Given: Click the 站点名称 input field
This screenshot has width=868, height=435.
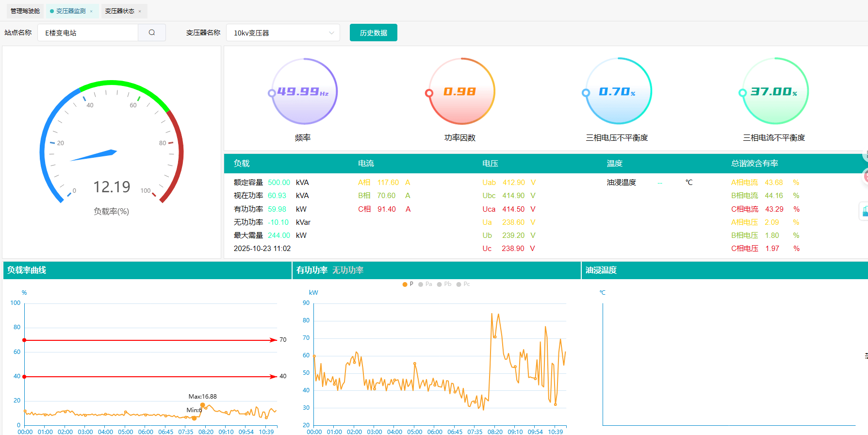Looking at the screenshot, I should click(88, 33).
